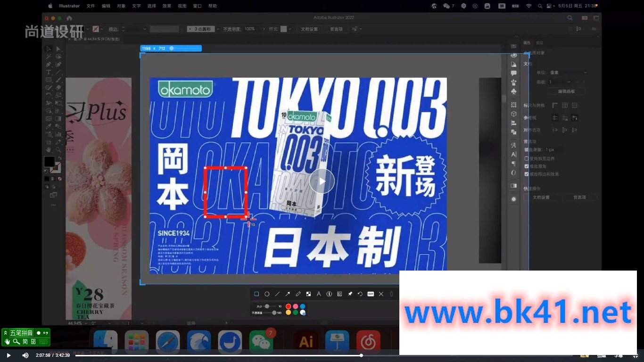Click the Illustrator Home icon
The width and height of the screenshot is (644, 362).
(x=69, y=18)
